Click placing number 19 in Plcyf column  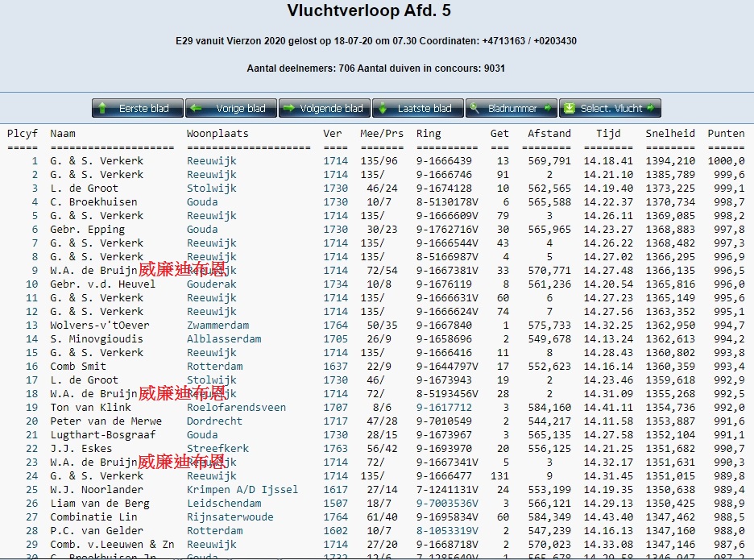point(31,408)
